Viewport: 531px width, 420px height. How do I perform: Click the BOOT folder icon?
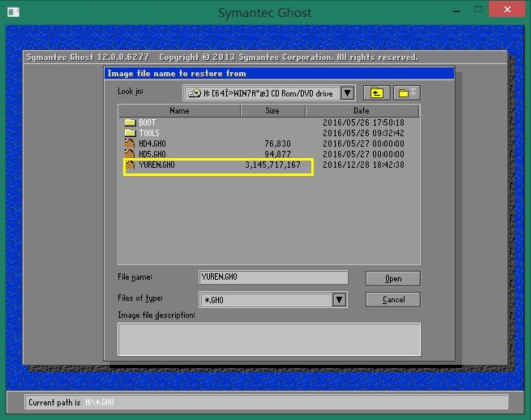click(130, 122)
